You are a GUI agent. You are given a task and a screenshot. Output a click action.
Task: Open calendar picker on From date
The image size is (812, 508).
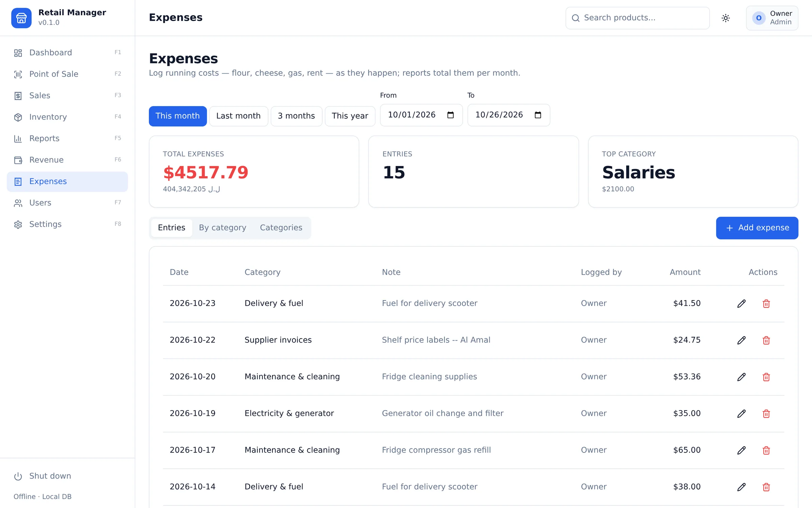click(450, 115)
